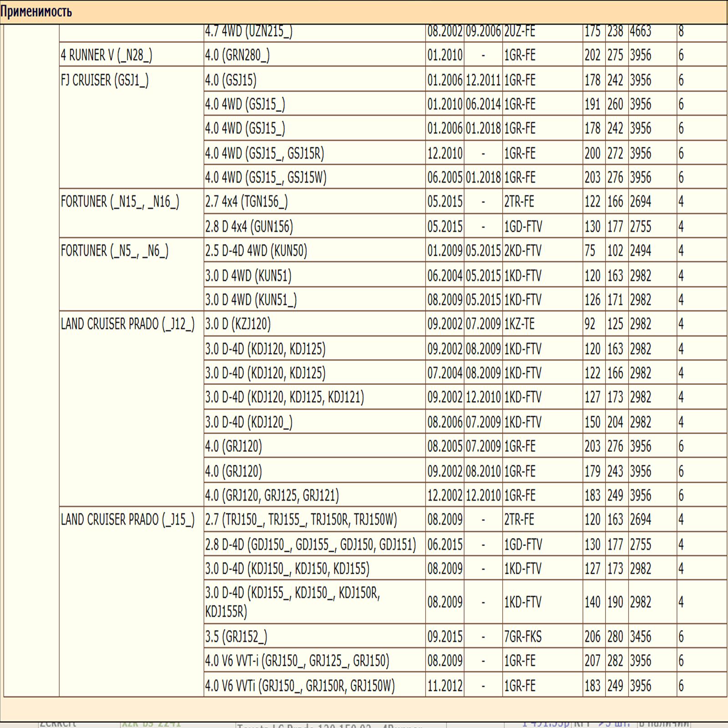Viewport: 728px width, 728px height.
Task: Click 4.0 4WD (GSJ15_, GSJ15R) entry
Action: [264, 153]
